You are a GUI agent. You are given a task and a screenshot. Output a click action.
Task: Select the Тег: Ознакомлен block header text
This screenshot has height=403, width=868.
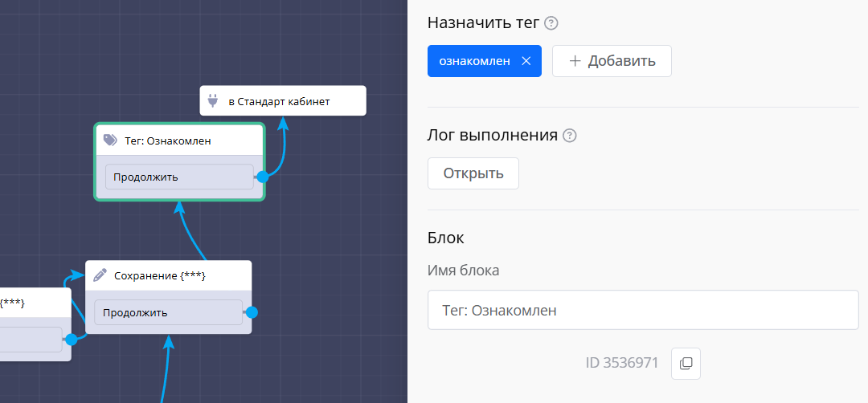pyautogui.click(x=168, y=140)
